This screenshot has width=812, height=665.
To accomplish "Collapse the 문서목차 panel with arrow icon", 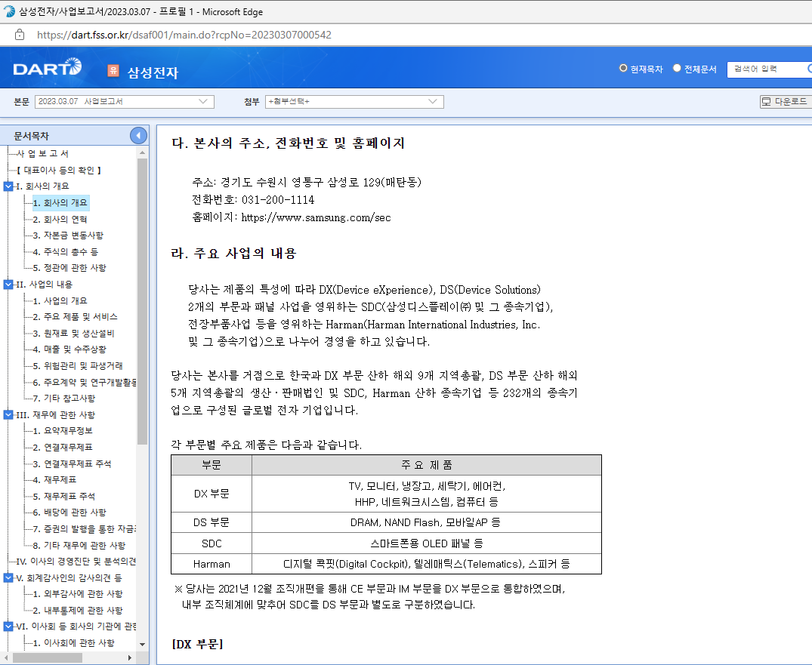I will coord(138,136).
